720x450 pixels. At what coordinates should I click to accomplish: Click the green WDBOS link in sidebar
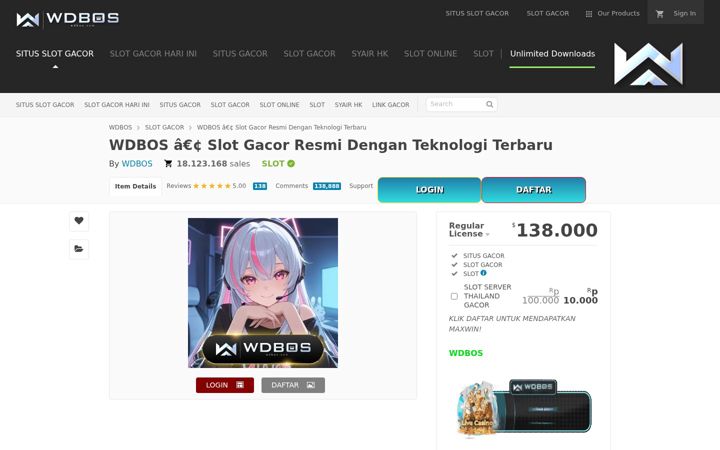[466, 353]
